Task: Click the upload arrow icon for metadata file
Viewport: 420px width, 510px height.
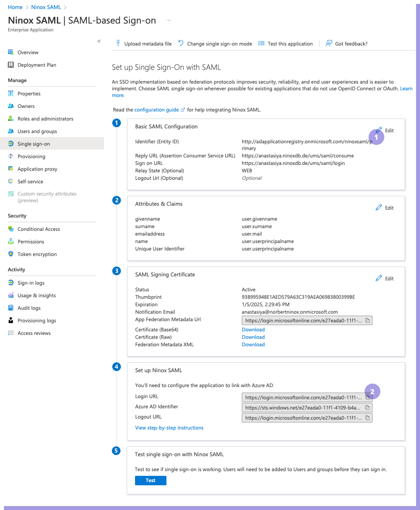Action: click(118, 43)
